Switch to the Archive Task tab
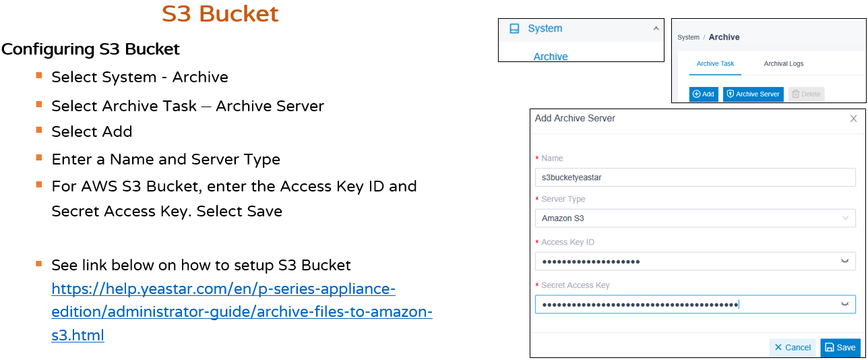 (x=715, y=63)
